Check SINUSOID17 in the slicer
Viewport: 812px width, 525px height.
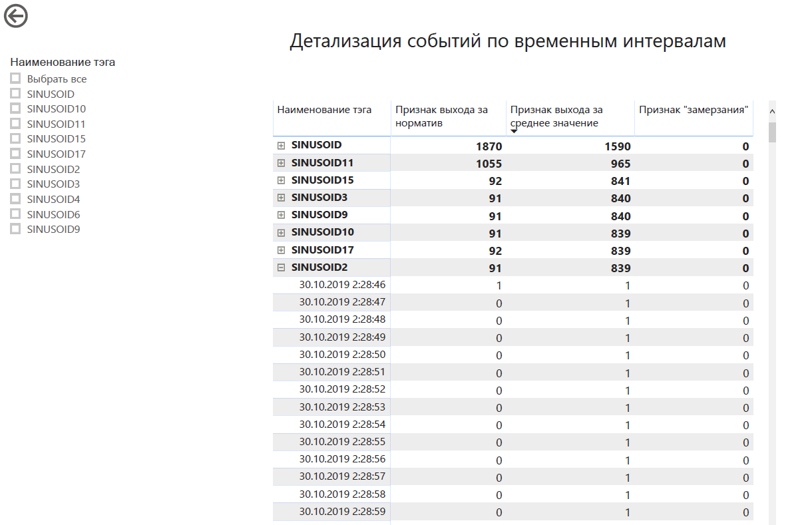pyautogui.click(x=15, y=154)
